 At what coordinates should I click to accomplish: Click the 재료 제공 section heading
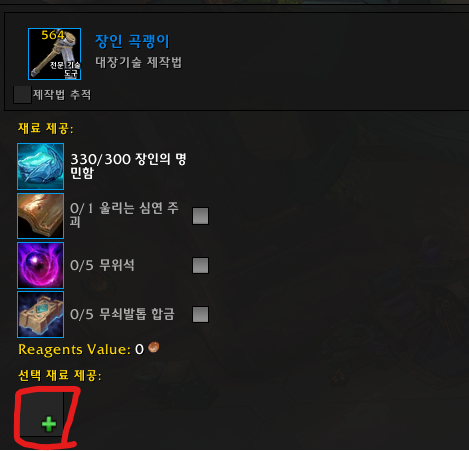pos(46,128)
